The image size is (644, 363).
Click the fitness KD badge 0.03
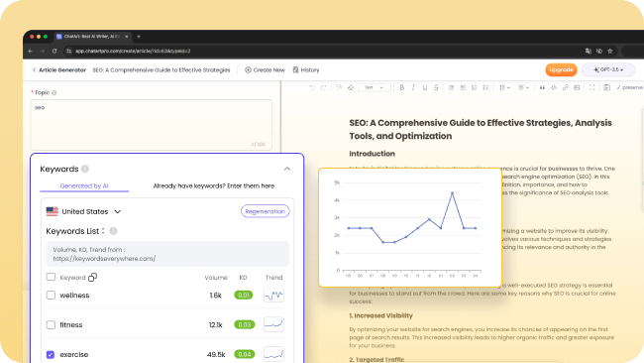[x=245, y=324]
